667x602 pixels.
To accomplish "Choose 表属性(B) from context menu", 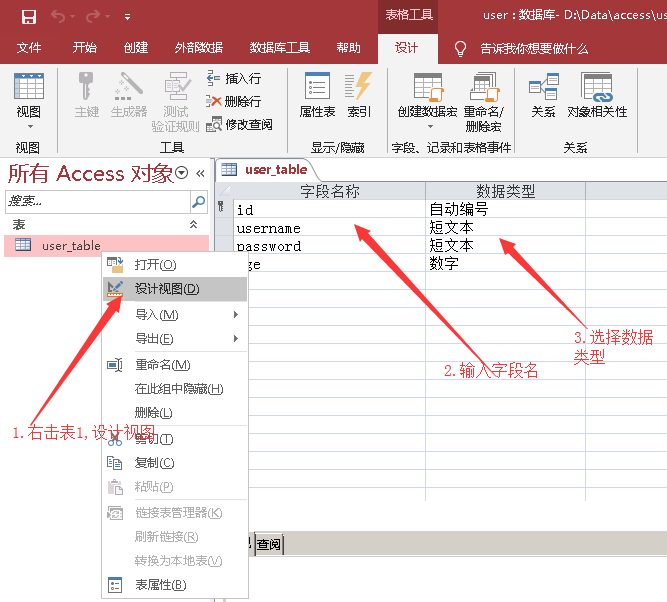I will click(175, 585).
